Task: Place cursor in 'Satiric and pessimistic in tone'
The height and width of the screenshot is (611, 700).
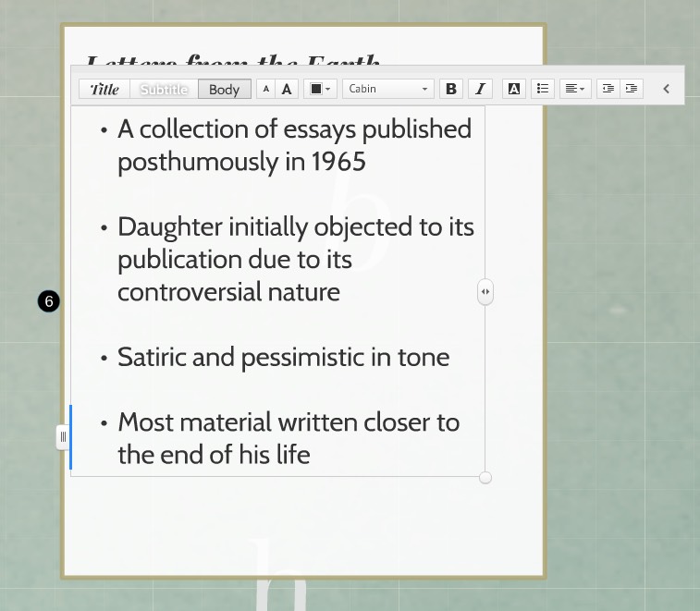Action: tap(283, 358)
